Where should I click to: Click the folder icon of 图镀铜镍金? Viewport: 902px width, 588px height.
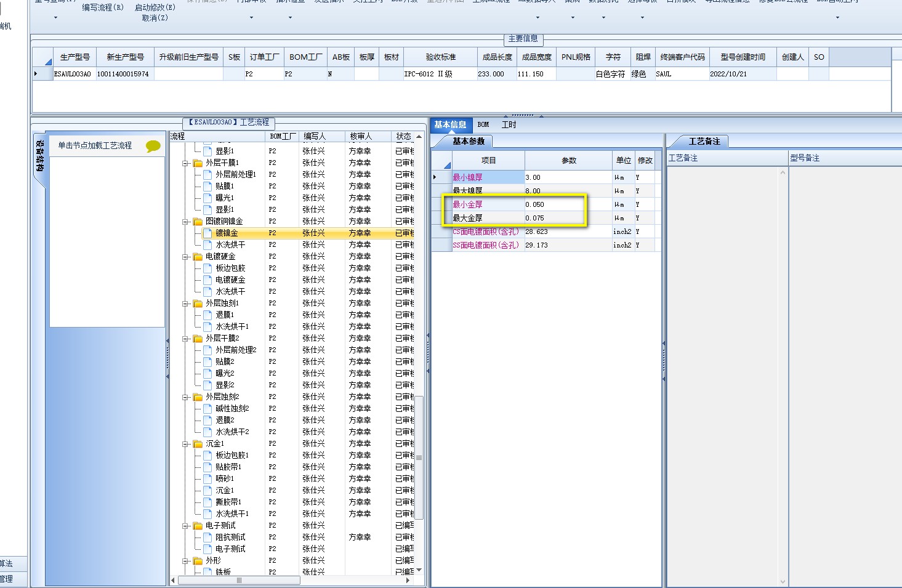198,222
